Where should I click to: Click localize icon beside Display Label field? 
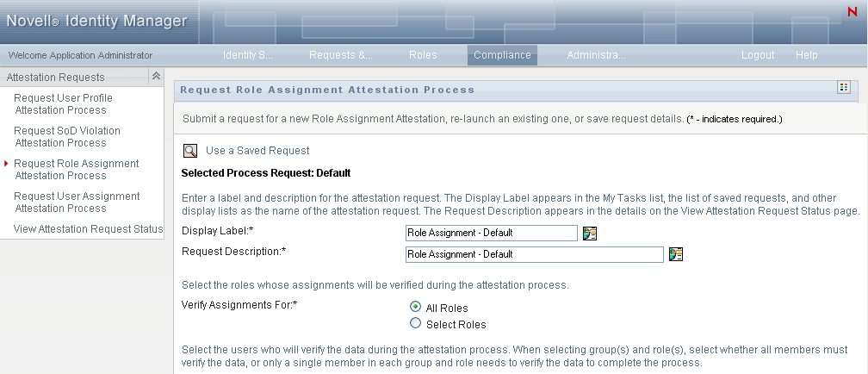pos(590,233)
